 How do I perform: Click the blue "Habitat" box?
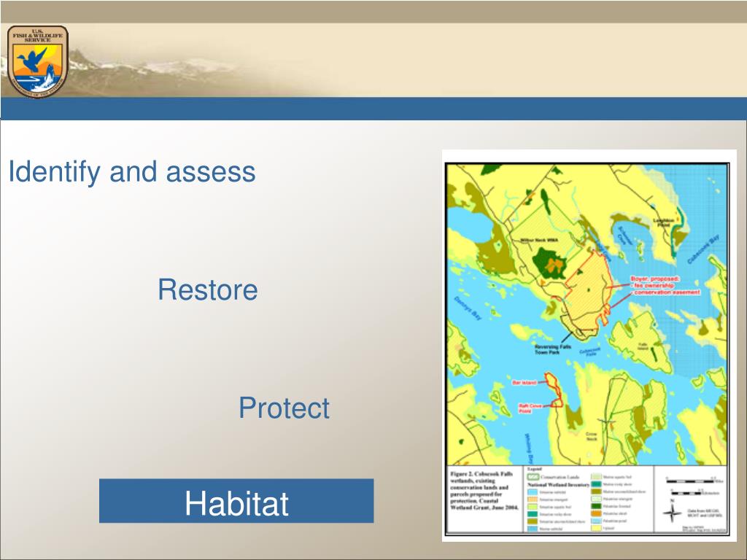coord(236,501)
